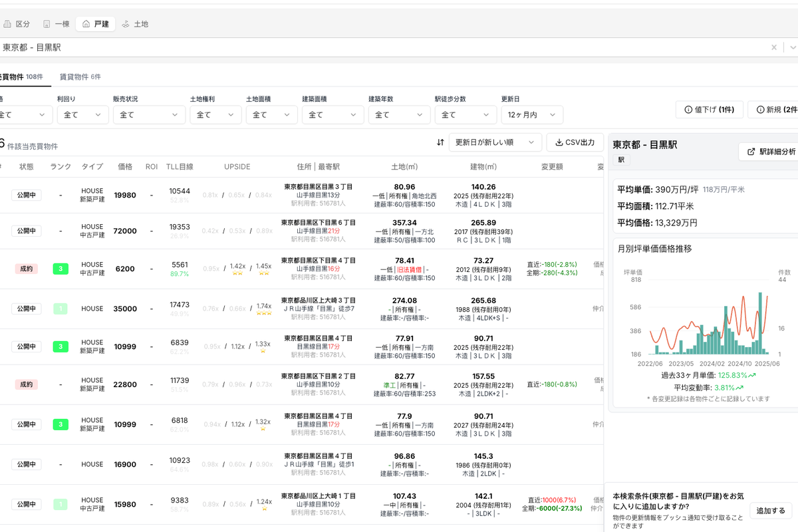This screenshot has height=532, width=798.
Task: Select the 戸建 property type tab
Action: [x=95, y=24]
